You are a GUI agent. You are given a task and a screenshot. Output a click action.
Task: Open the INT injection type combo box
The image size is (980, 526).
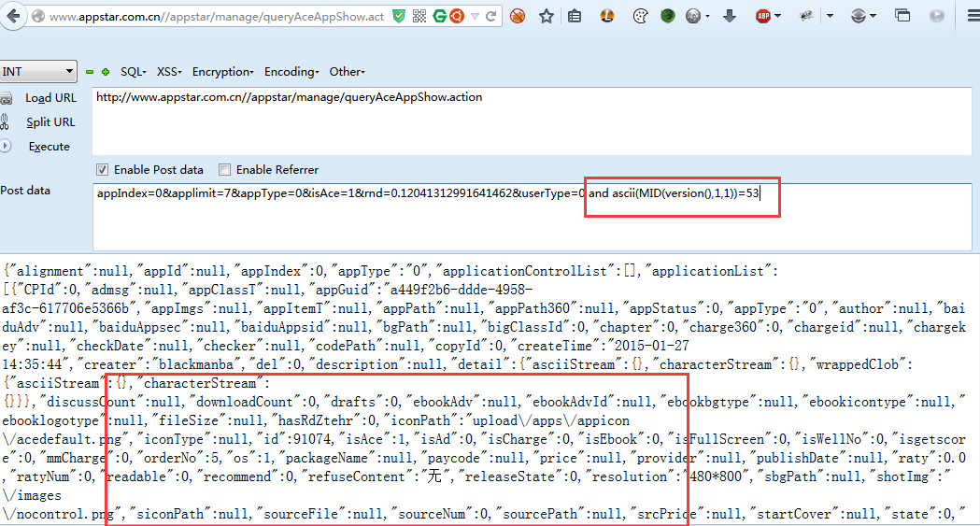[38, 71]
